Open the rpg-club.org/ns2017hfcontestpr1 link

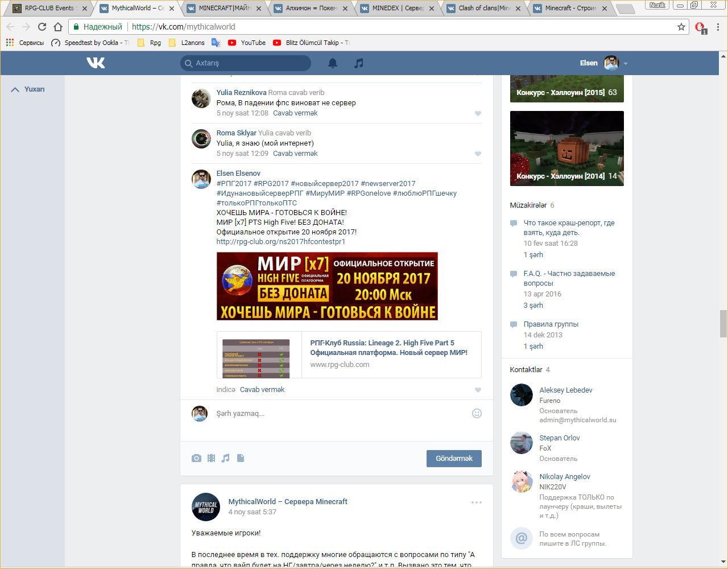(x=281, y=242)
